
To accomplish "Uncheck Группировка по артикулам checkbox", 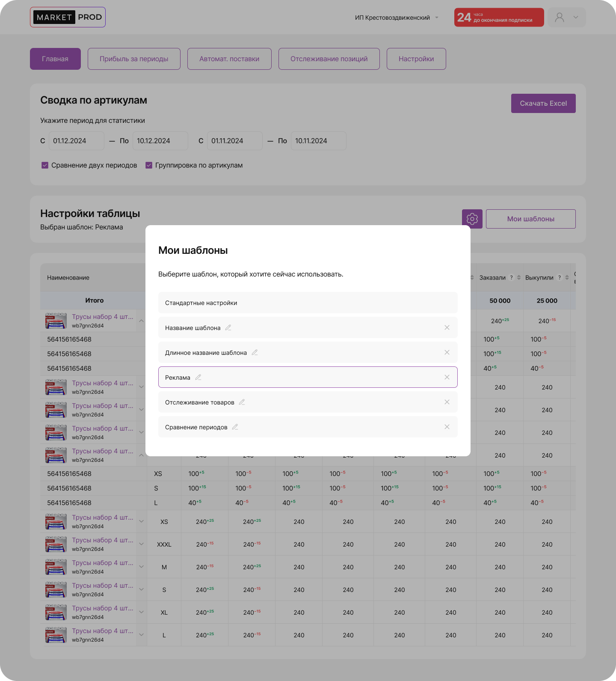I will pyautogui.click(x=149, y=165).
